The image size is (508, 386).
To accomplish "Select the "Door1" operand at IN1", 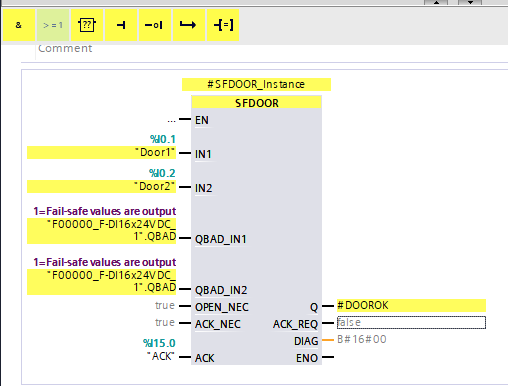I will (x=101, y=152).
